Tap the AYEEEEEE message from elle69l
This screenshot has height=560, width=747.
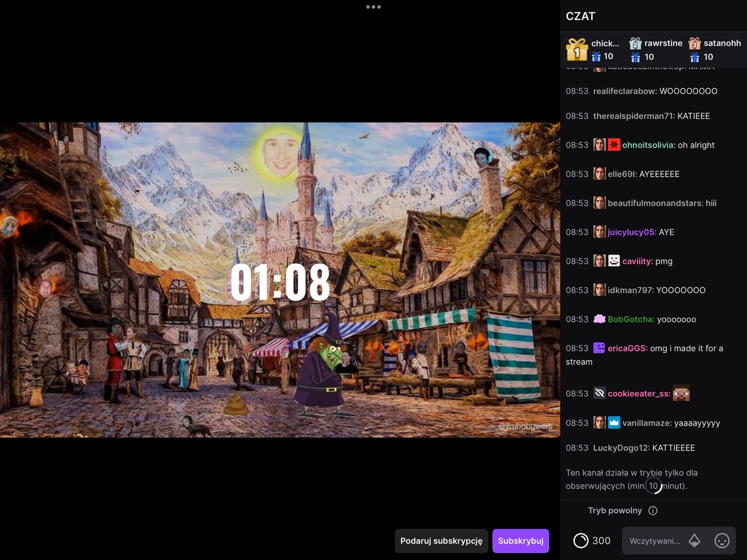tap(659, 174)
